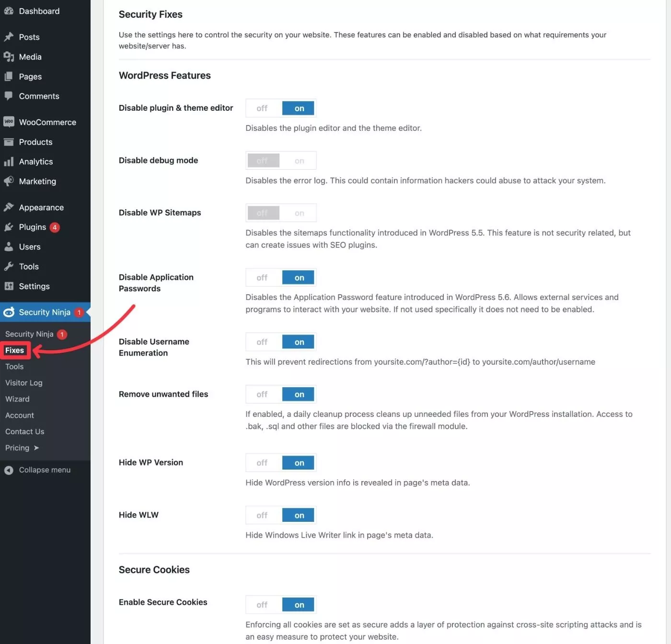The height and width of the screenshot is (644, 671).
Task: Toggle the Enable Secure Cookies switch
Action: coord(281,605)
